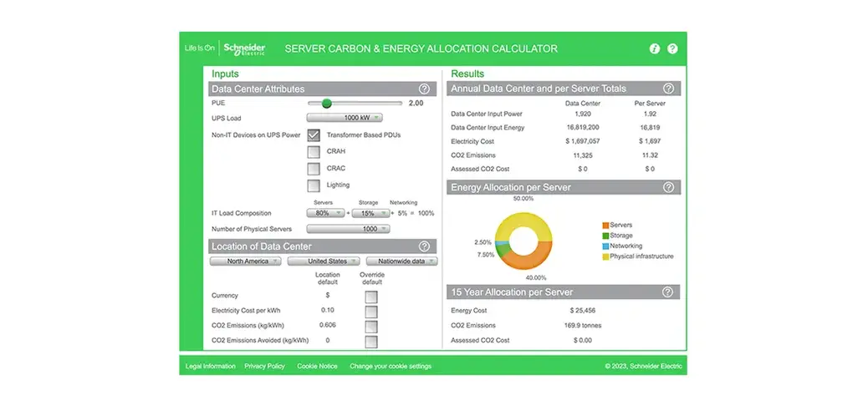868x406 pixels.
Task: Click the 50.00% chart label
Action: (523, 199)
